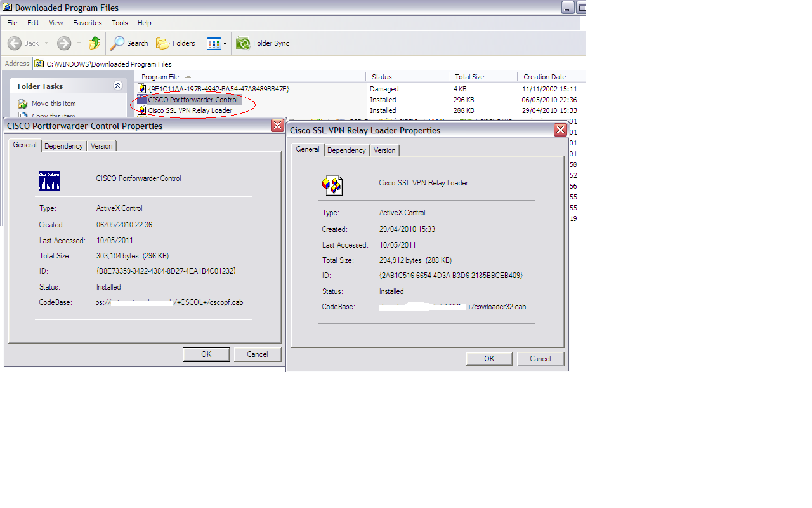Click the Relay Loader ID GUID value
Image resolution: width=812 pixels, height=508 pixels.
(450, 276)
